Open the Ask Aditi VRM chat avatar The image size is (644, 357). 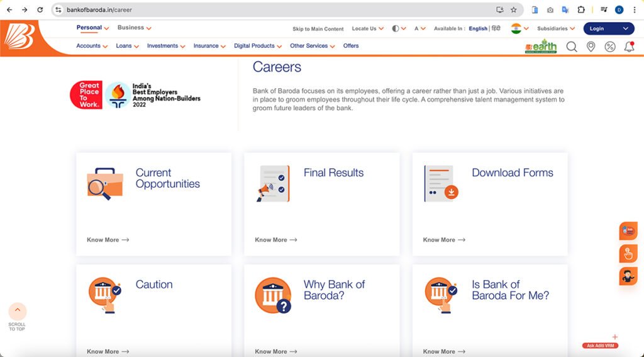click(x=600, y=346)
